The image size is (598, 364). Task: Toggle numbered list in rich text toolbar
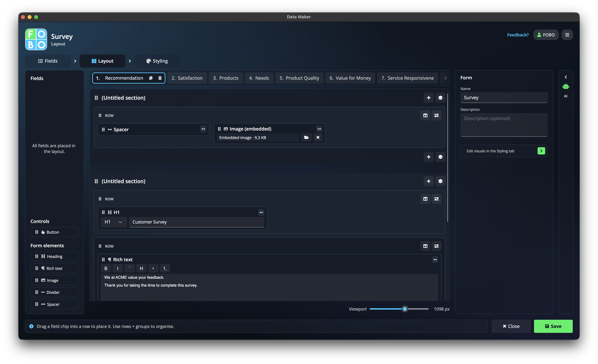point(165,268)
